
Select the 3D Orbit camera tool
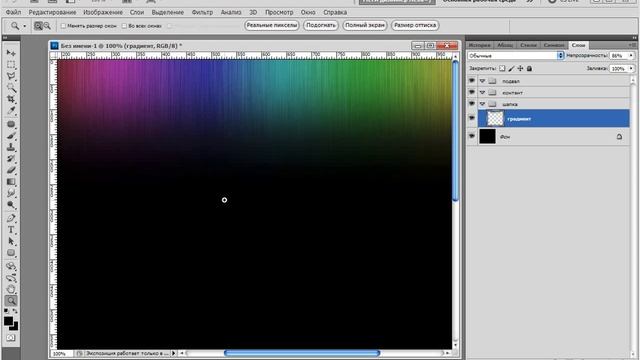click(11, 278)
